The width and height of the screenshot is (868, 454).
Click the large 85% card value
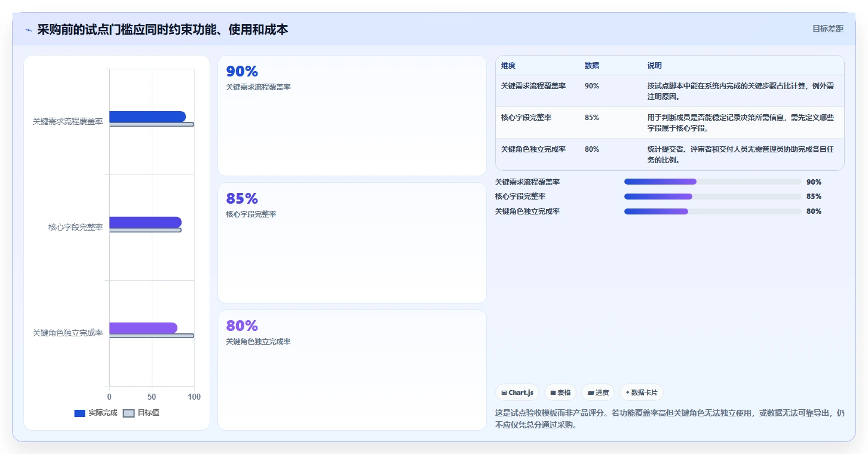242,199
